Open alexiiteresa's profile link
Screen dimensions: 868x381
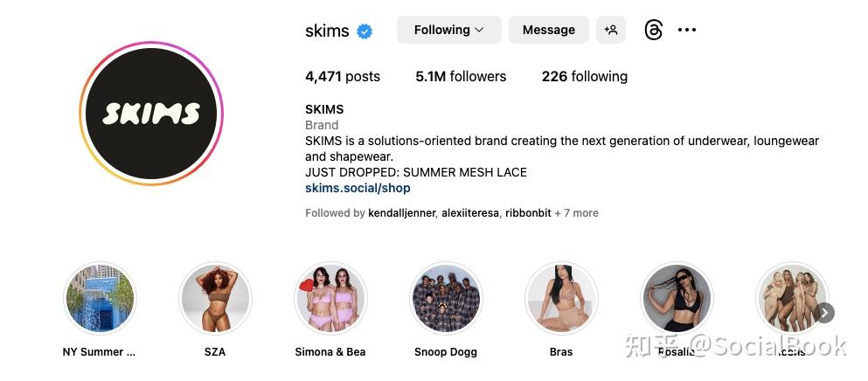[x=469, y=213]
